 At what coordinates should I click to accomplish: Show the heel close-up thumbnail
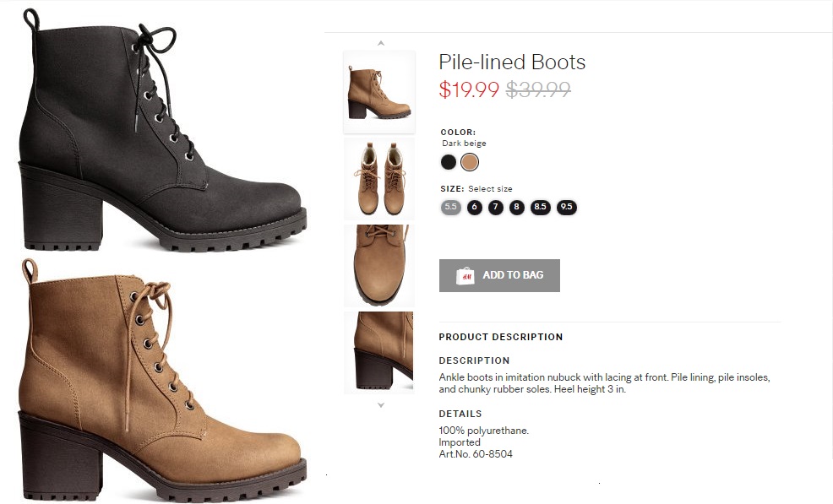point(379,351)
